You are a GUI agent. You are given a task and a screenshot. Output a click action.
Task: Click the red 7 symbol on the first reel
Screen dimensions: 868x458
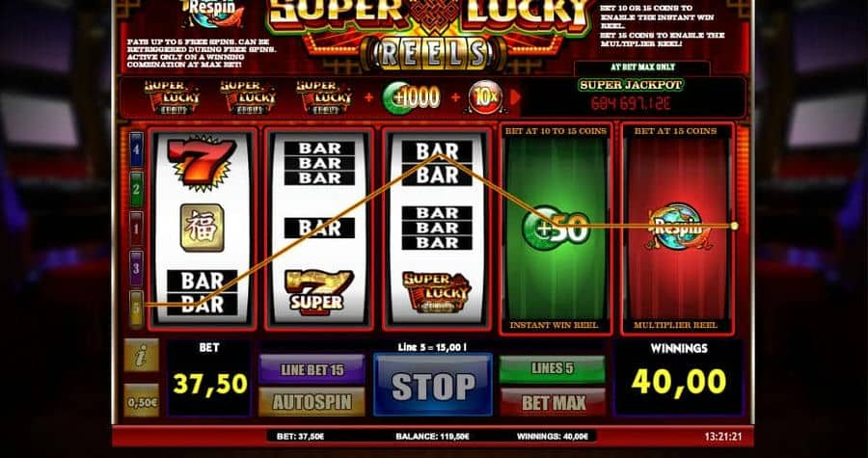(x=202, y=161)
